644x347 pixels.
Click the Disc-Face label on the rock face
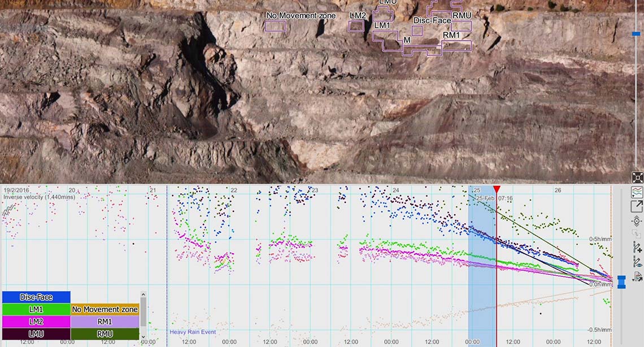(x=432, y=20)
